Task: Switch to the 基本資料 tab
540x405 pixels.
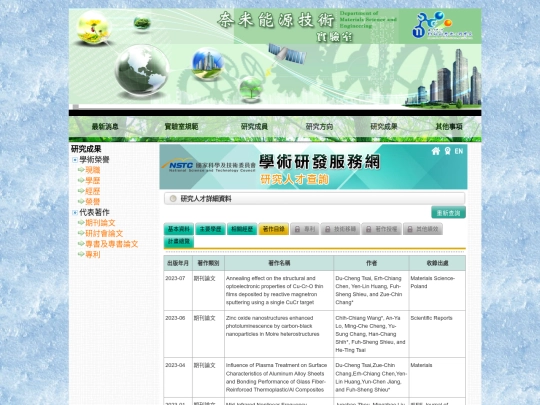Action: click(179, 229)
